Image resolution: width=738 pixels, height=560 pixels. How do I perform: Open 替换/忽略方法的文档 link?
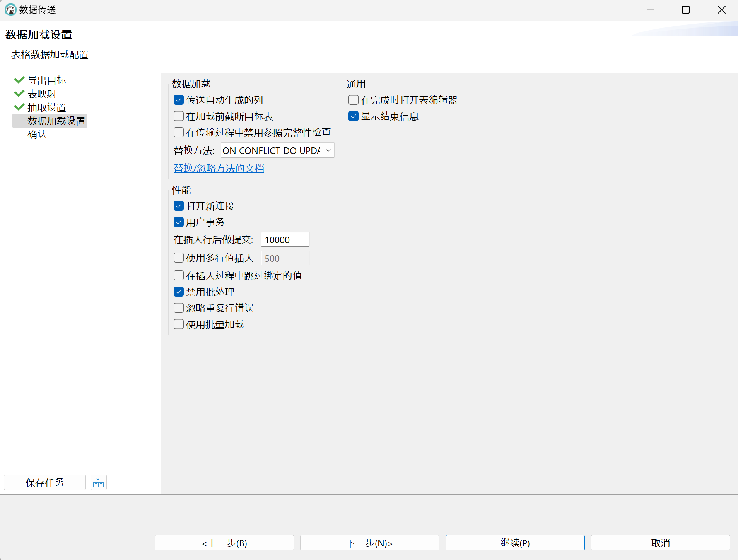point(219,168)
